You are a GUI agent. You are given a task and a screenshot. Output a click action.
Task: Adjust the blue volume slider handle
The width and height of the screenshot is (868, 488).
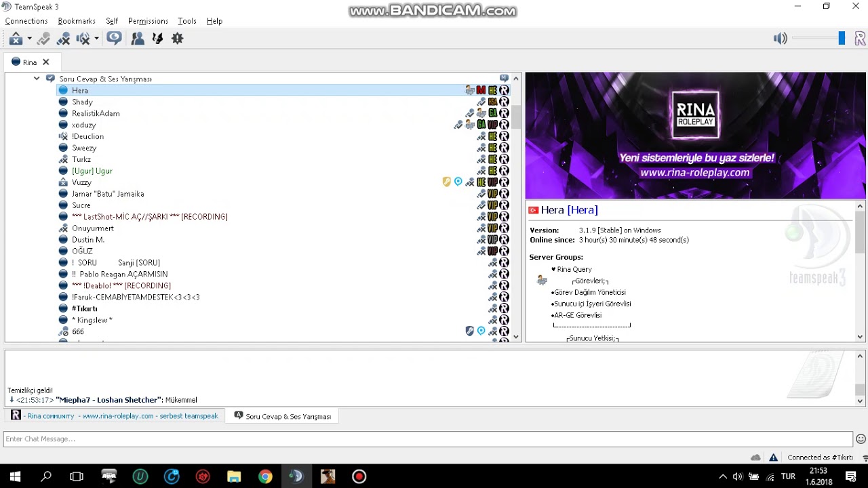(842, 39)
